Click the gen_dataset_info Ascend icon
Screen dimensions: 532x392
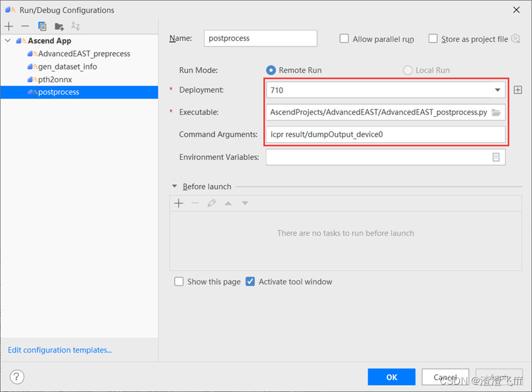[33, 66]
